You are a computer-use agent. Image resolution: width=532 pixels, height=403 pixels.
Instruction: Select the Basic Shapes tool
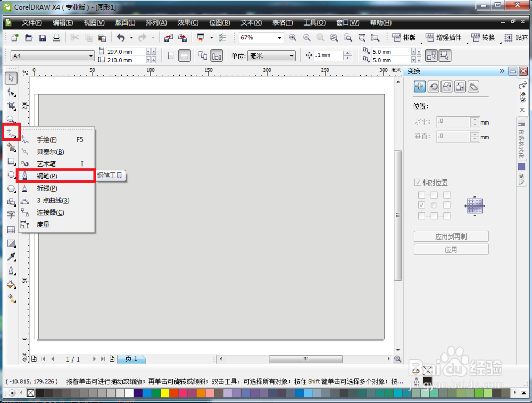[11, 202]
